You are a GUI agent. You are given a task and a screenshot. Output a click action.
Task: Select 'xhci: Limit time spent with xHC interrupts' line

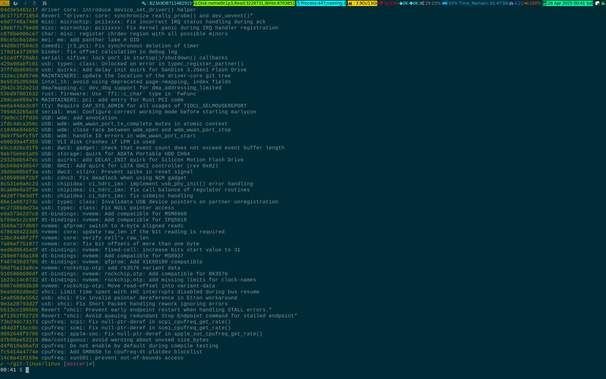tap(129, 291)
